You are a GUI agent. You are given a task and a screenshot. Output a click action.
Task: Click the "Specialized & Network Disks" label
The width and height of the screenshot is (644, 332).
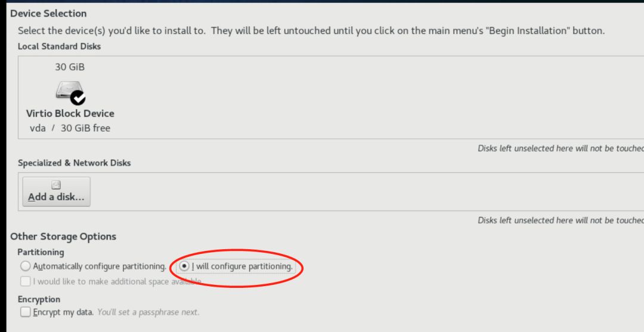(x=74, y=163)
